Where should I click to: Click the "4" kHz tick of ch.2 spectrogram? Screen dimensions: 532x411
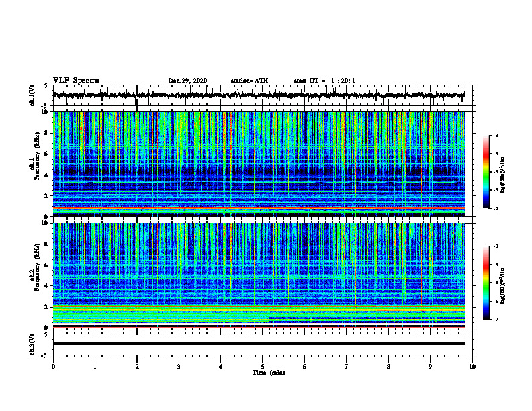point(47,286)
